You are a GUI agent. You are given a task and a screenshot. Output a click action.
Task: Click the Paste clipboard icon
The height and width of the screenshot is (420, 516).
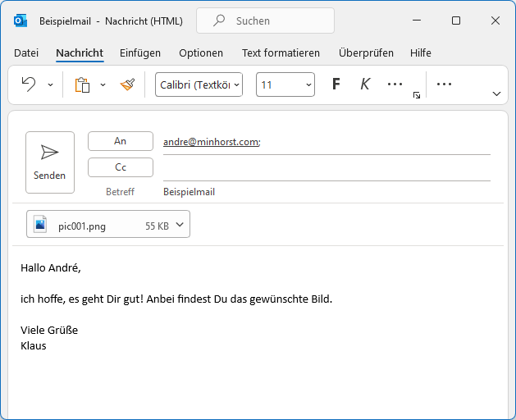pyautogui.click(x=82, y=84)
